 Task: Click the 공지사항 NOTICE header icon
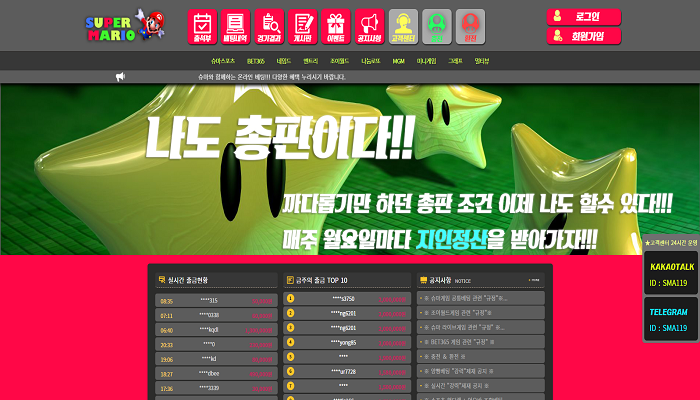423,280
